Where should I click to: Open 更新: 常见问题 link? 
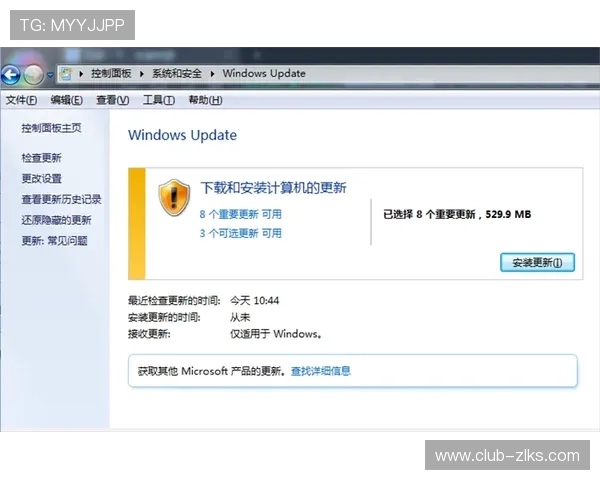pos(54,241)
